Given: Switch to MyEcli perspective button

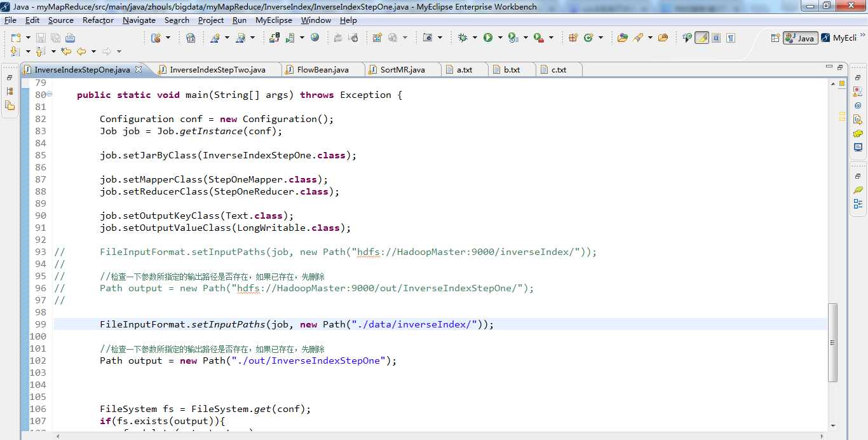Looking at the screenshot, I should (x=838, y=38).
